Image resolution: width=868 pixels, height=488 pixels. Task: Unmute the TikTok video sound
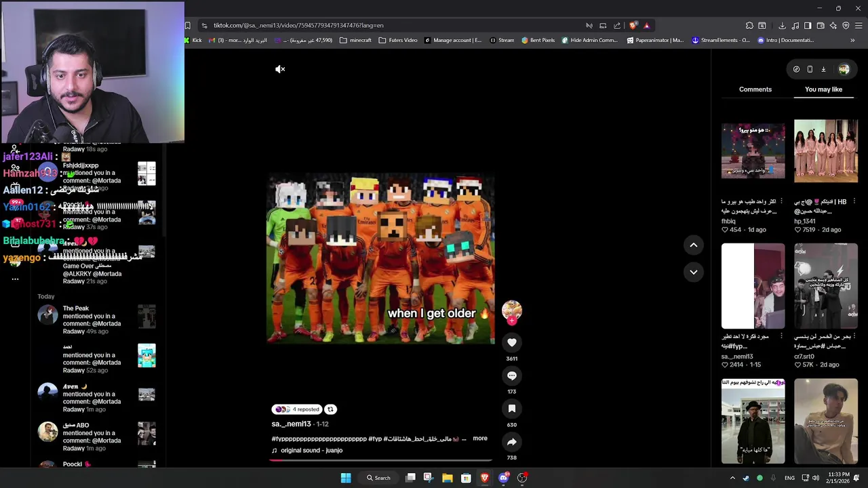(280, 69)
